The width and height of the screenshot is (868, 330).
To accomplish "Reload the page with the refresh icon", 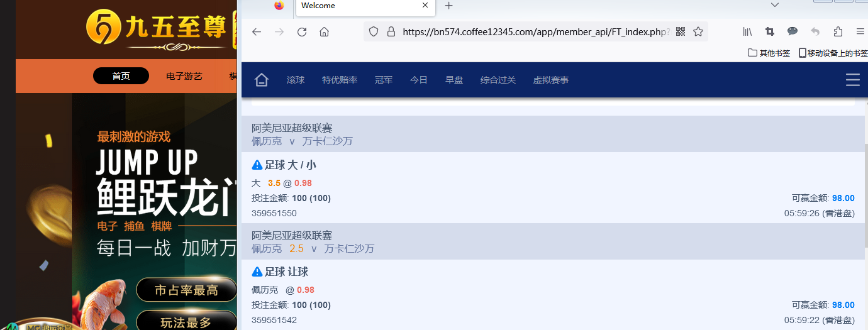I will (302, 32).
